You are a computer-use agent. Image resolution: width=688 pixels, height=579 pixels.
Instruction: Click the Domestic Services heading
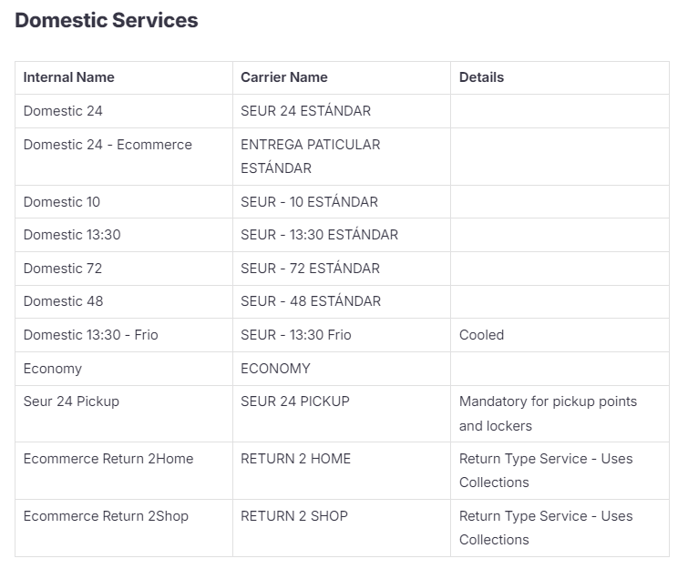[107, 20]
